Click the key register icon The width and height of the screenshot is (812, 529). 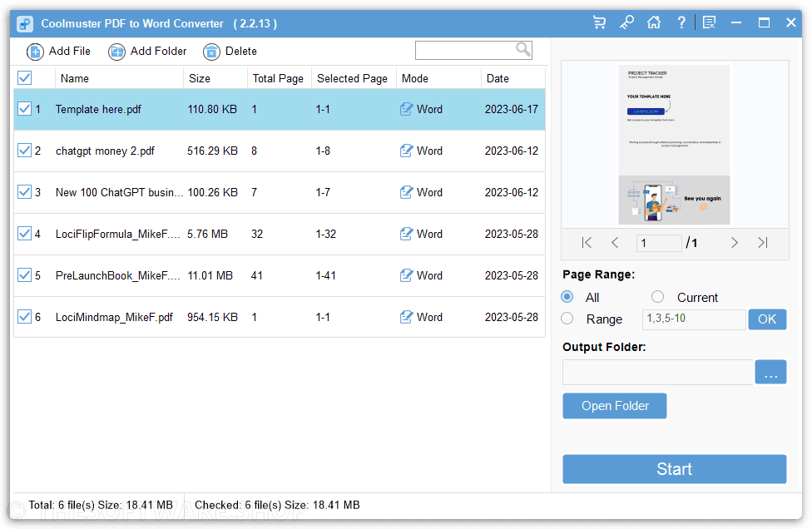coord(626,22)
